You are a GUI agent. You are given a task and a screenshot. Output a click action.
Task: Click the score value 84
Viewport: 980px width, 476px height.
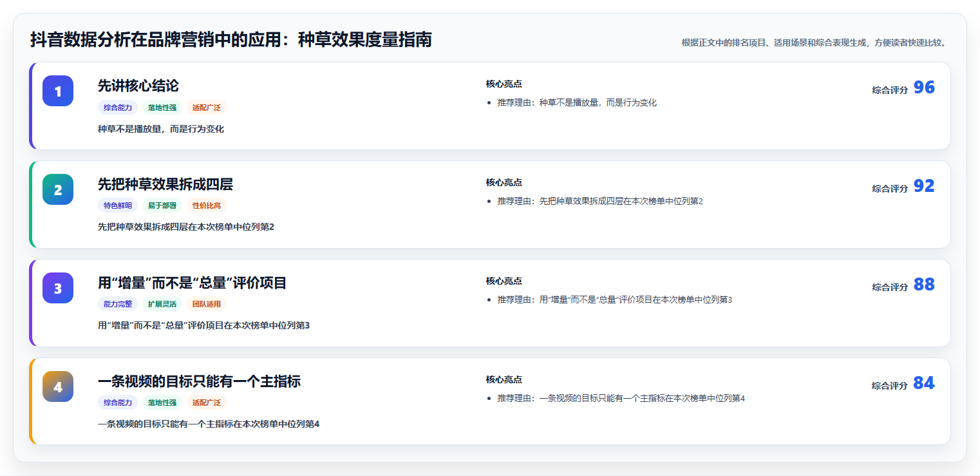tap(924, 383)
